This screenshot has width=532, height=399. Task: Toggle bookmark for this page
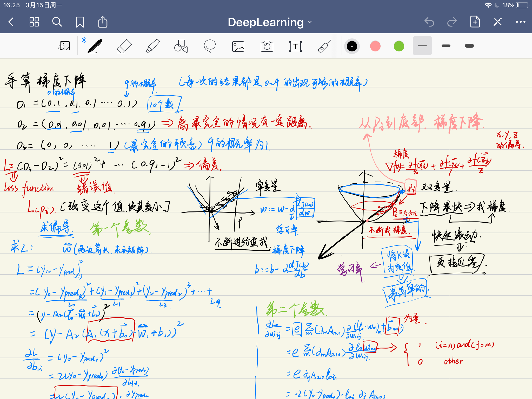80,22
